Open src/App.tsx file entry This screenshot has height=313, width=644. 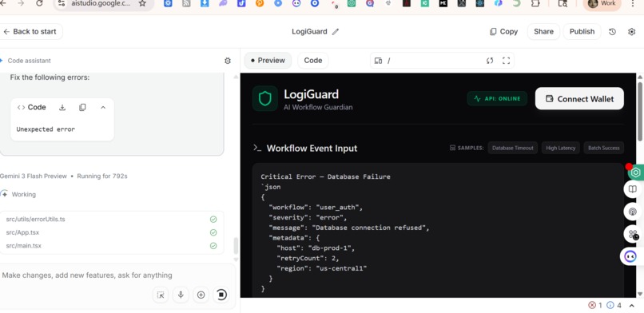tap(111, 232)
